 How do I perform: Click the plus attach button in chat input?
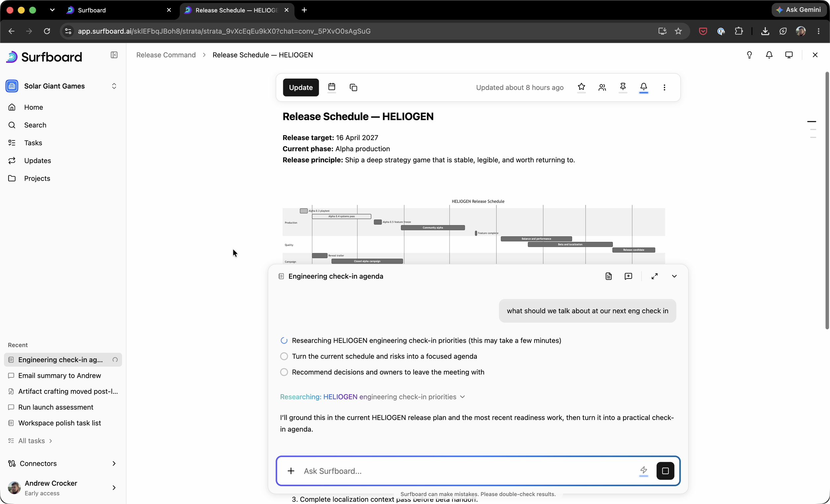[291, 471]
